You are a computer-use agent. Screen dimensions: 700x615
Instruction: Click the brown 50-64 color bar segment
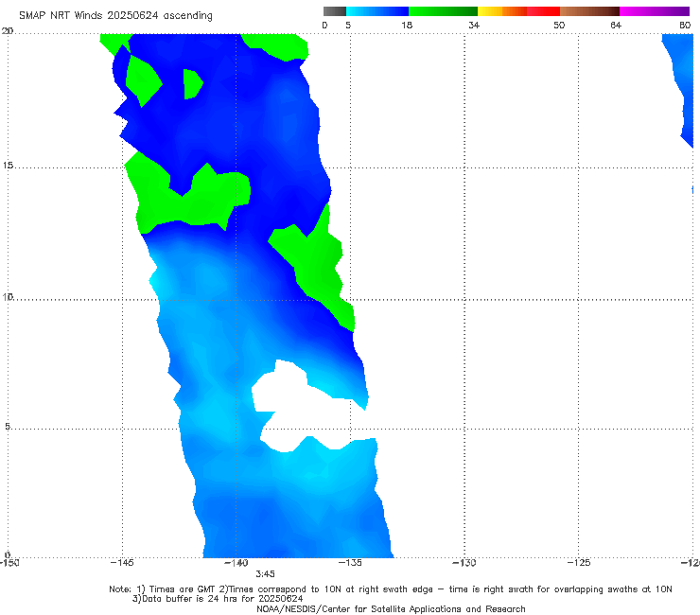[x=589, y=11]
